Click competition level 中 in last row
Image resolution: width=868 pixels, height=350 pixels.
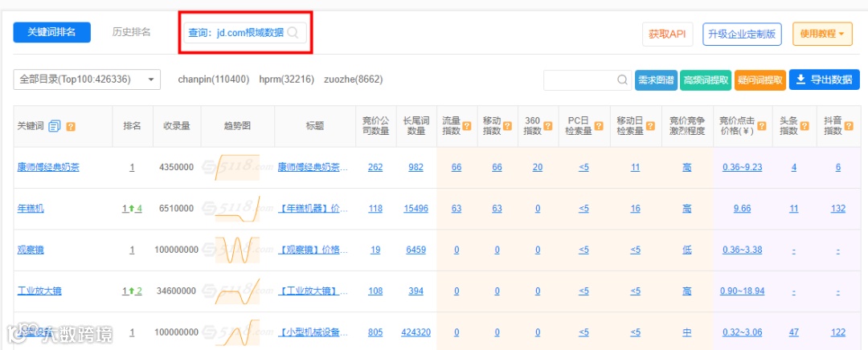tap(687, 332)
